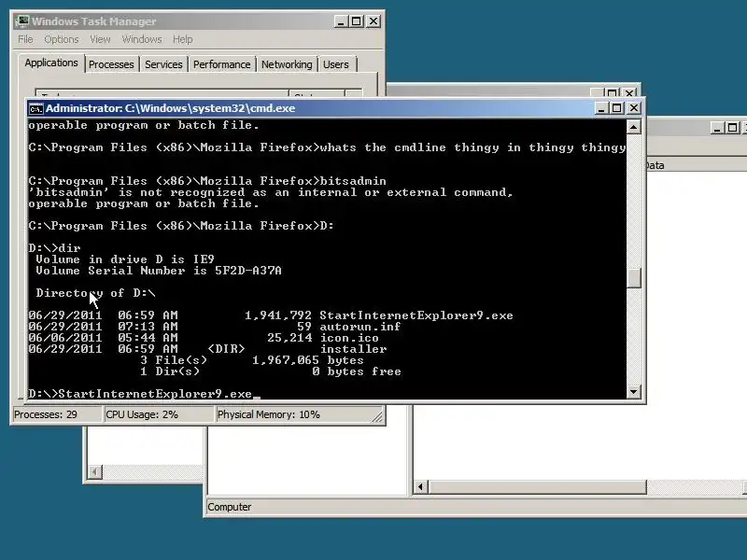Viewport: 747px width, 560px height.
Task: Click left arrow of background window's horizontal scrollbar
Action: [420, 486]
